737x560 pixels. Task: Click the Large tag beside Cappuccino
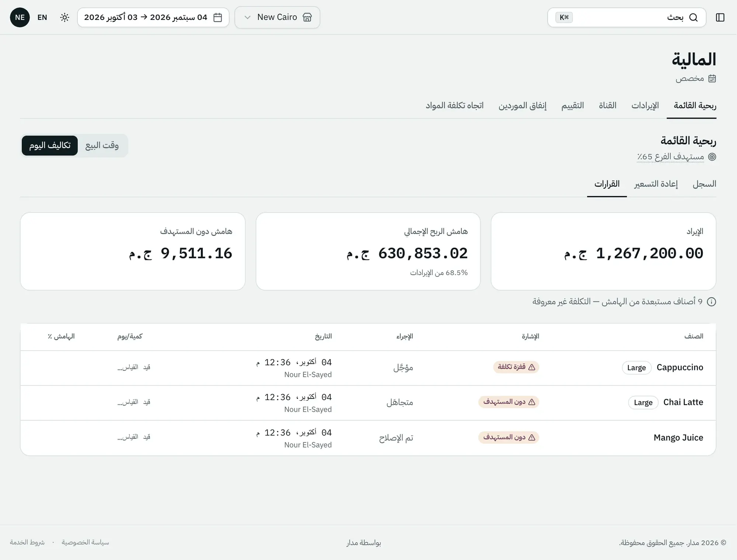pos(636,368)
